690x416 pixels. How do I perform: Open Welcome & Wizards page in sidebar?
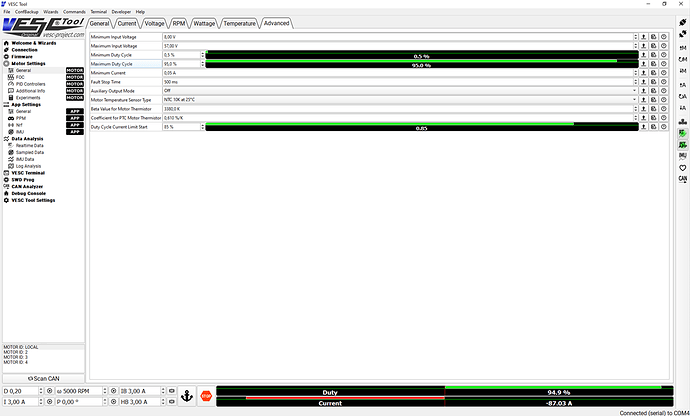(x=34, y=43)
